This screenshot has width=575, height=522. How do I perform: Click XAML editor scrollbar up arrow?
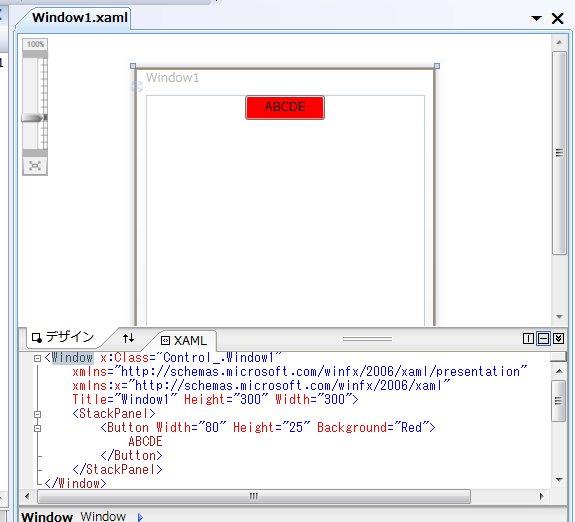pyautogui.click(x=559, y=371)
